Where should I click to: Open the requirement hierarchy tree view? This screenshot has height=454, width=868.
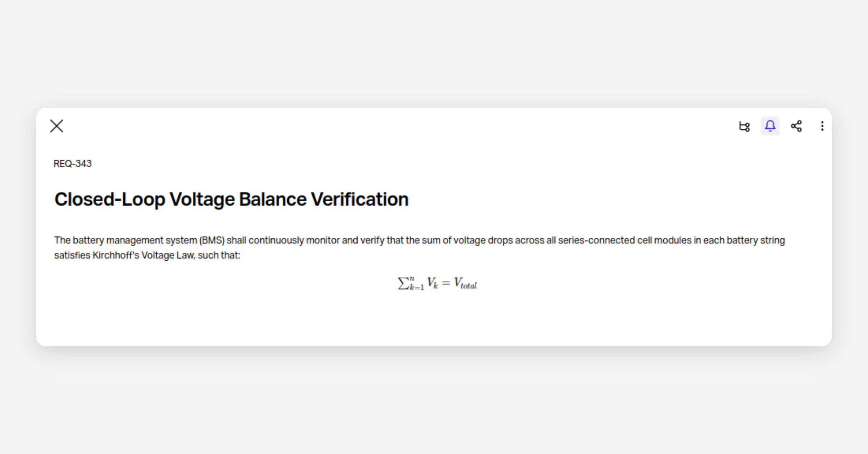click(x=744, y=126)
